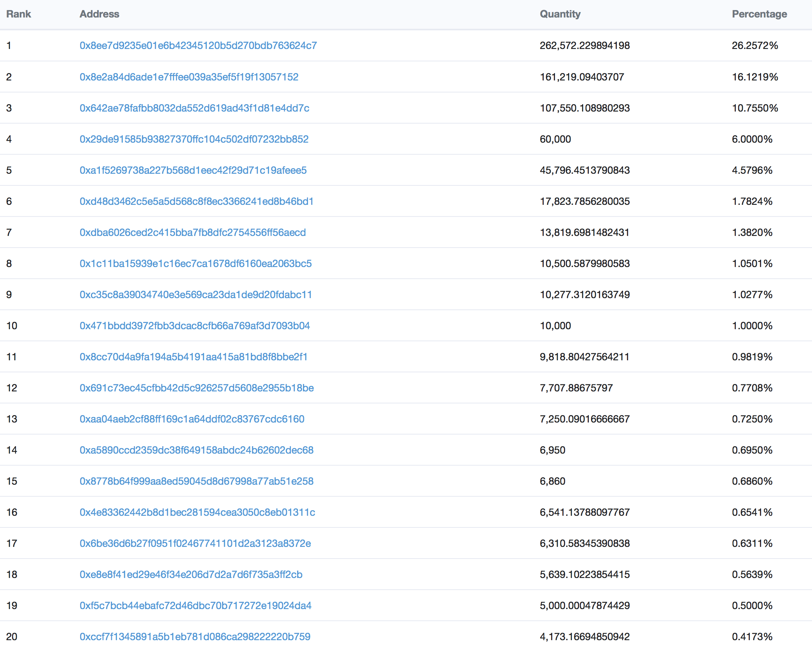This screenshot has width=812, height=646.
Task: Select quantity 262,572.229894198
Action: click(x=585, y=45)
